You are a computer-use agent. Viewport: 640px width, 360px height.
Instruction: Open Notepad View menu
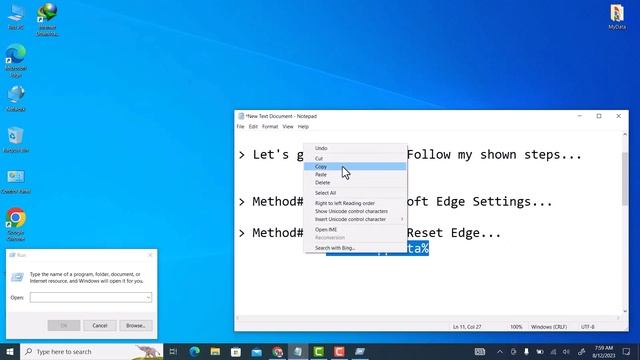(288, 127)
